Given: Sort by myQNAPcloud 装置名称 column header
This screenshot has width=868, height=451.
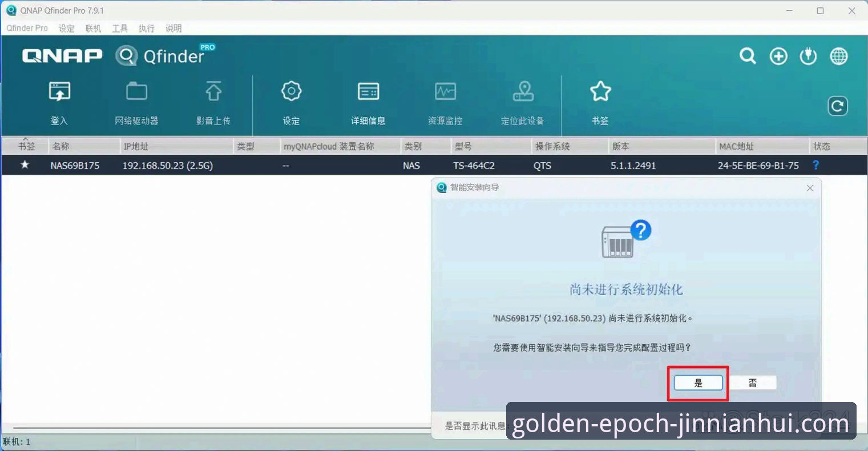Looking at the screenshot, I should click(340, 146).
